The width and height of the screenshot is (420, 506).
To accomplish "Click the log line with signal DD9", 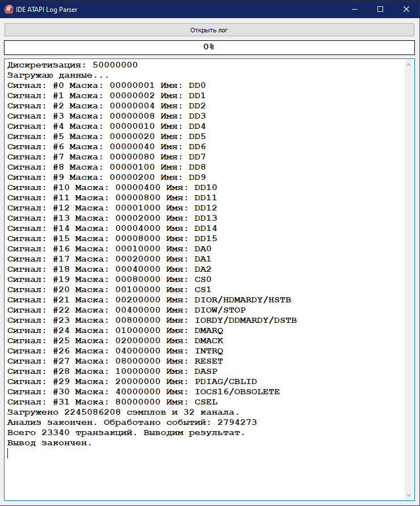I will click(107, 177).
